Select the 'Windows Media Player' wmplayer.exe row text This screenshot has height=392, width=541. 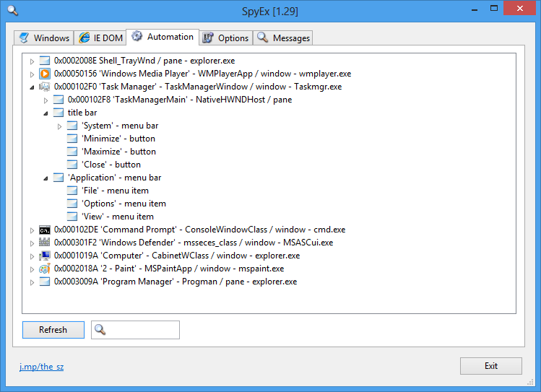pyautogui.click(x=202, y=74)
